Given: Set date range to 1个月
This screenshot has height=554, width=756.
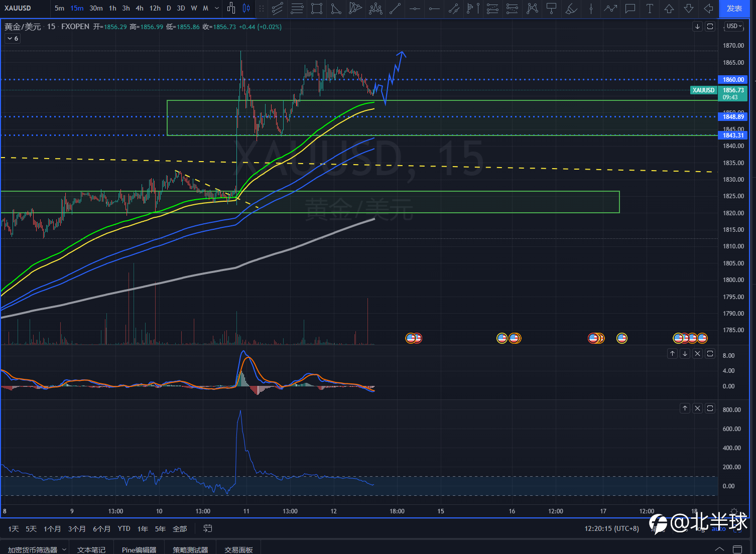Looking at the screenshot, I should point(52,529).
